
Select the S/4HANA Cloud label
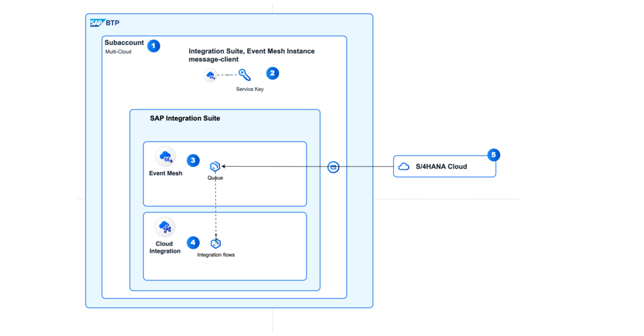[442, 167]
